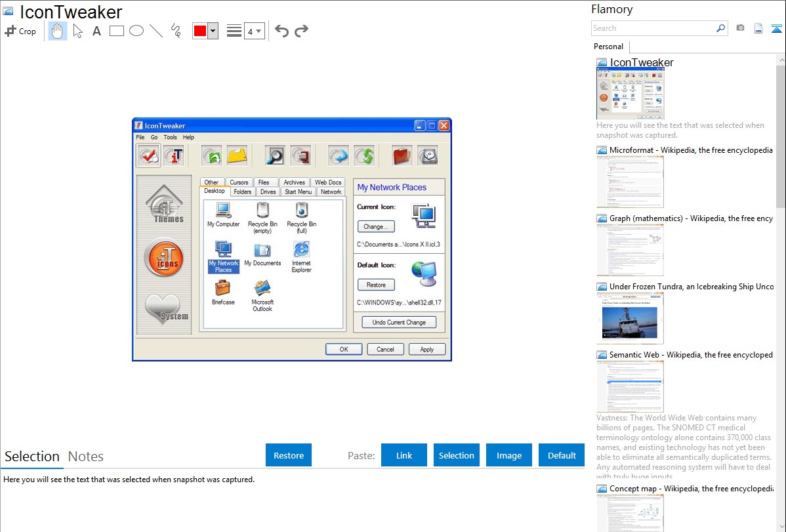This screenshot has height=532, width=786.
Task: Select the ellipse shape tool
Action: 136,31
